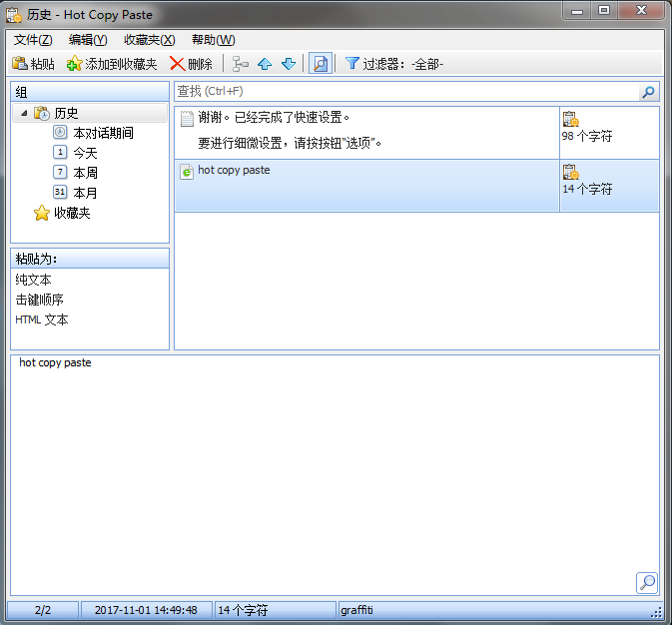Click the browser icon of hot copy paste clip
This screenshot has height=625, width=672.
187,172
